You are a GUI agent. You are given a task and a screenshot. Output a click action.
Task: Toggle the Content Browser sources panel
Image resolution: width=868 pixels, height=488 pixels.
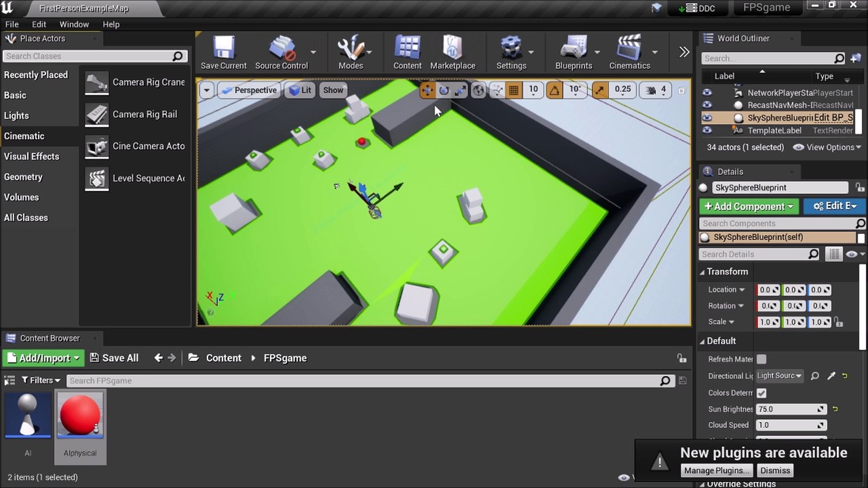tap(9, 381)
